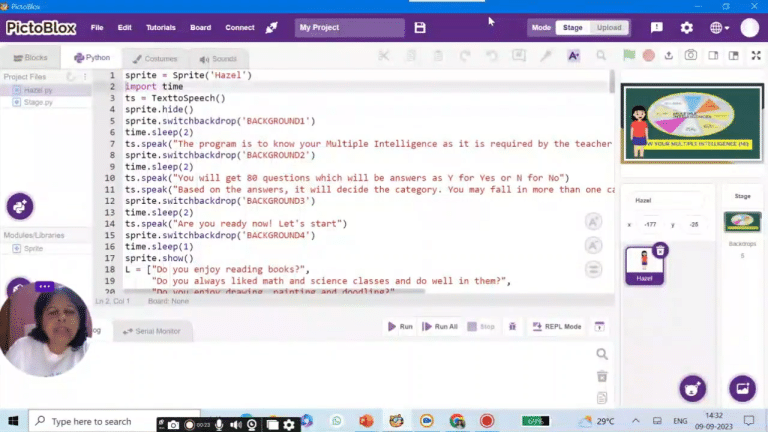Click the icon right of the Stop button
Image resolution: width=768 pixels, height=432 pixels.
click(512, 327)
